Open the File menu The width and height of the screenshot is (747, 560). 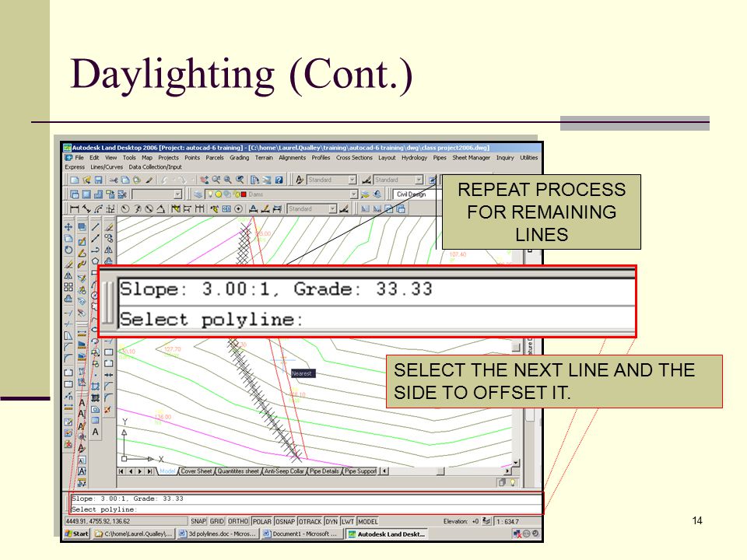(x=79, y=158)
